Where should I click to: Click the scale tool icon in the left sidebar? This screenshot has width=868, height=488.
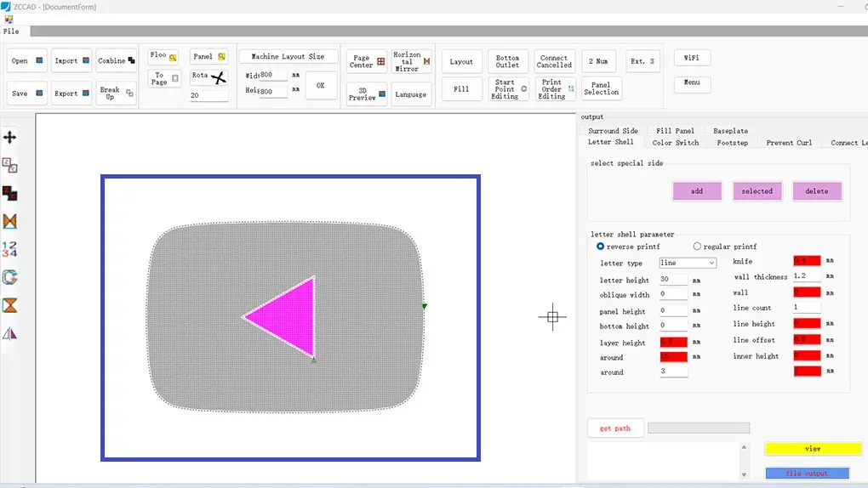point(9,165)
